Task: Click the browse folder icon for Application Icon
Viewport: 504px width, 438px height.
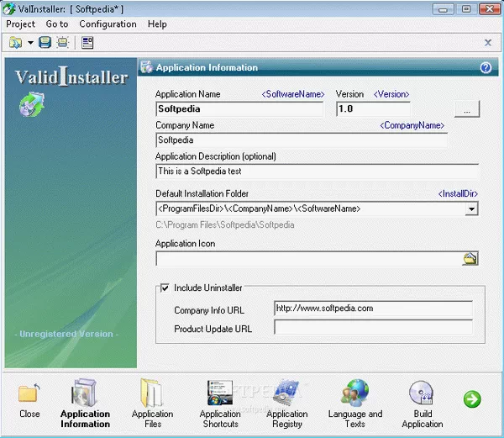Action: [470, 259]
